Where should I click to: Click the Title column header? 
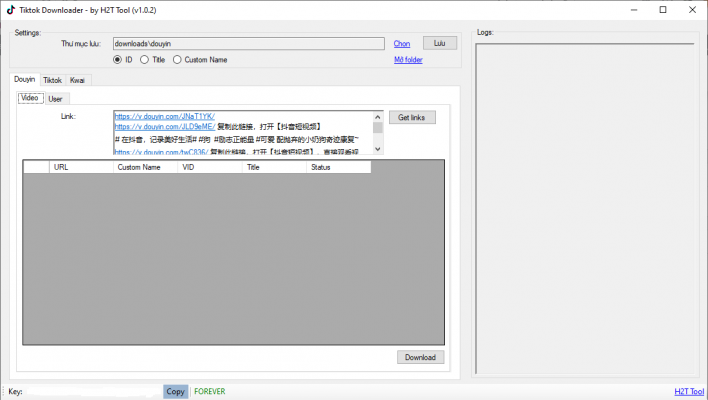pyautogui.click(x=275, y=167)
